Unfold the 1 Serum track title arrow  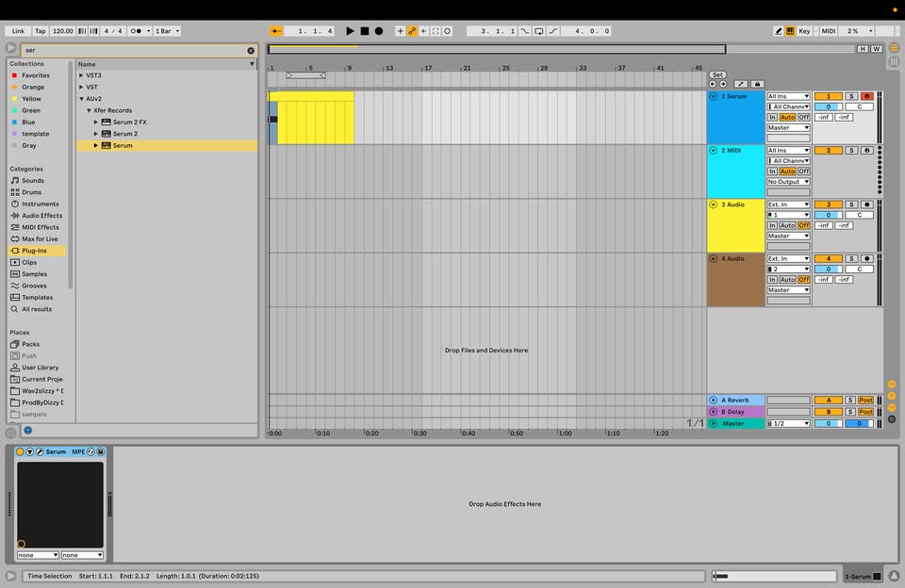tap(714, 96)
